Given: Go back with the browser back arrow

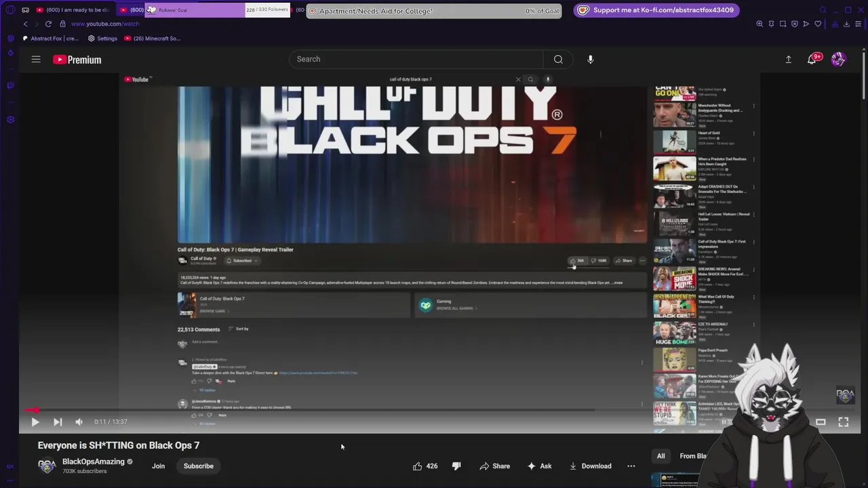Looking at the screenshot, I should tap(26, 24).
